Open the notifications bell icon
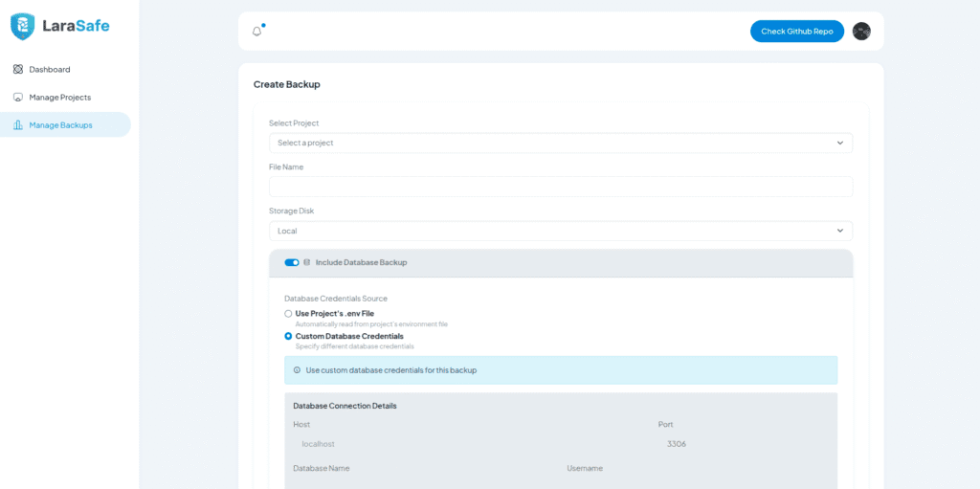 (x=256, y=32)
